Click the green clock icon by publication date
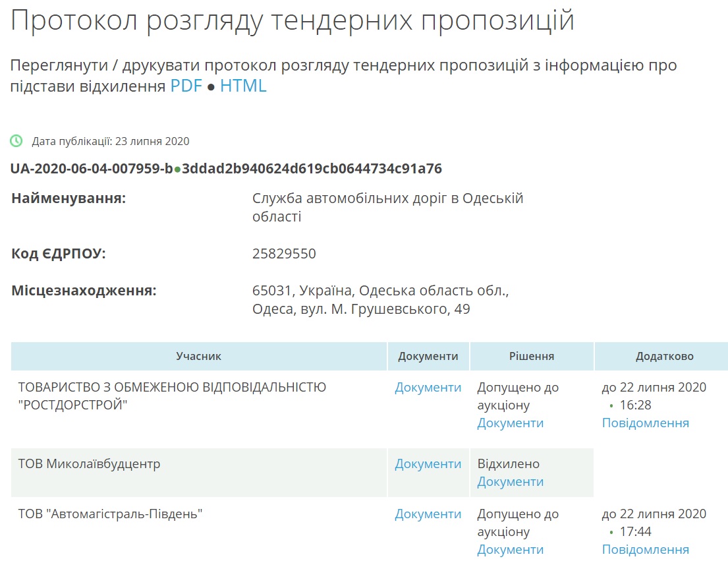The image size is (728, 565). [x=16, y=141]
